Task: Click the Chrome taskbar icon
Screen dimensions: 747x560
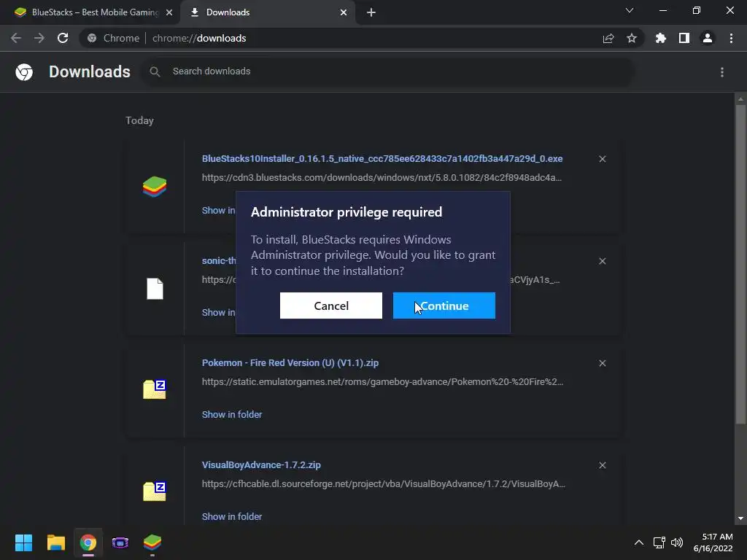Action: 88,542
